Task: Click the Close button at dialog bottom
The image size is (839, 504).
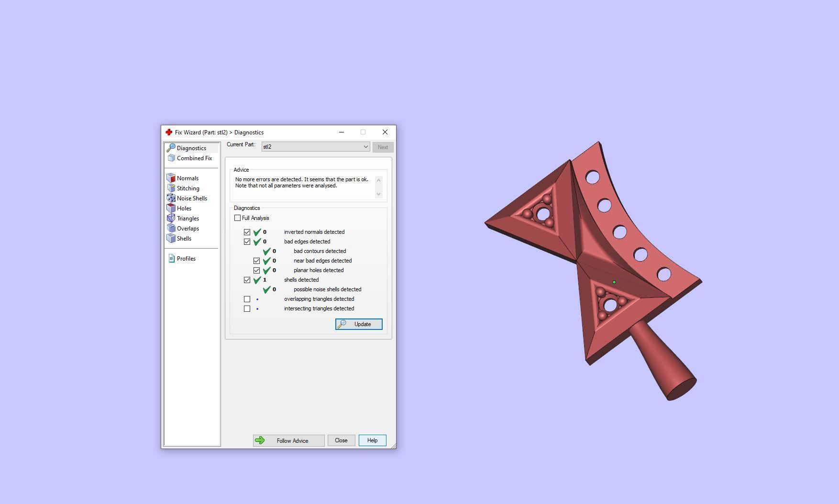Action: (x=341, y=440)
